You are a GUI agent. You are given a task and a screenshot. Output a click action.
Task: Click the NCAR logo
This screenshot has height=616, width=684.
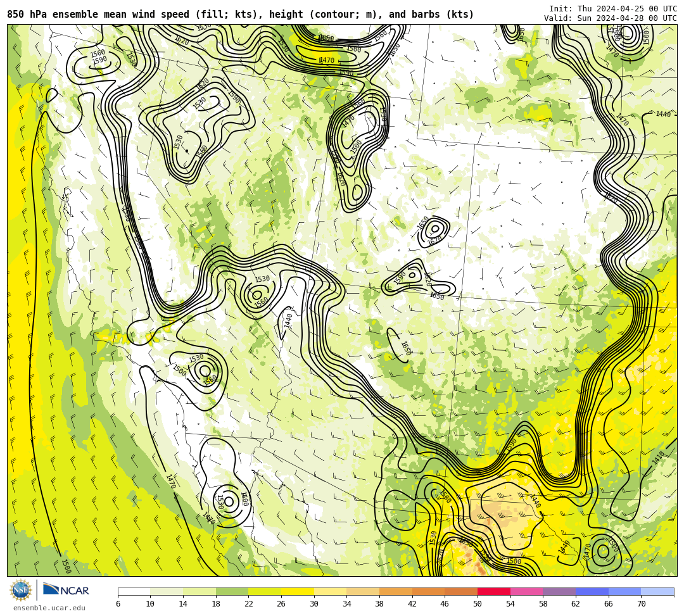[x=66, y=590]
